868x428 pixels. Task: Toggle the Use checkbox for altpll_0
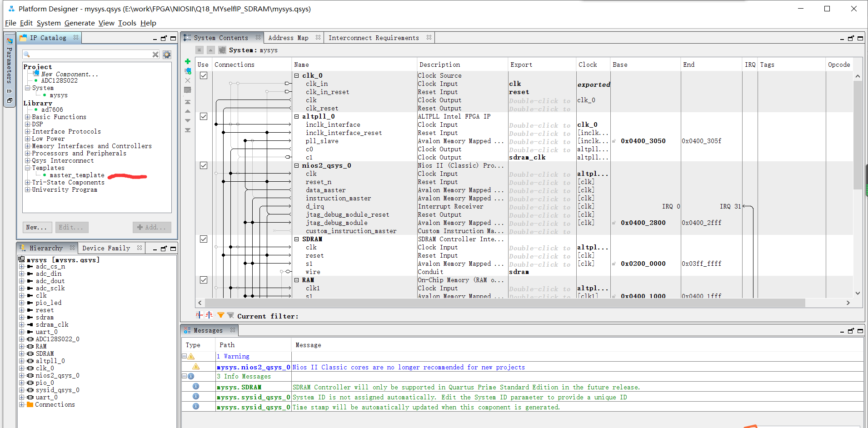click(x=203, y=116)
